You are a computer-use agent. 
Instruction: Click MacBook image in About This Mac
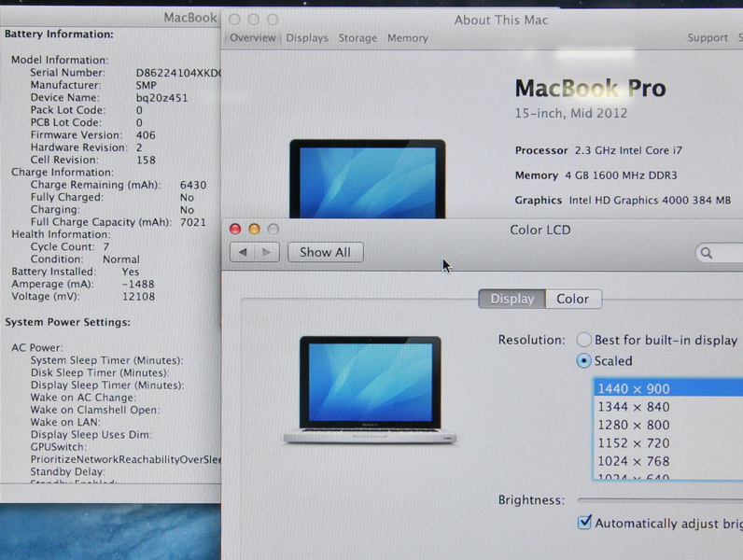click(x=368, y=178)
